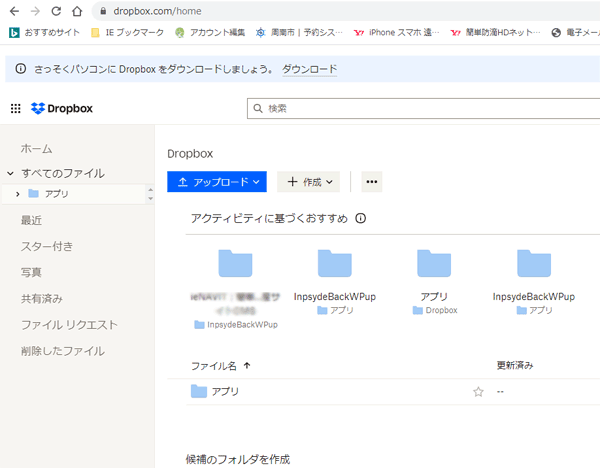Click the info icon in download banner
The image size is (600, 468).
coord(21,69)
